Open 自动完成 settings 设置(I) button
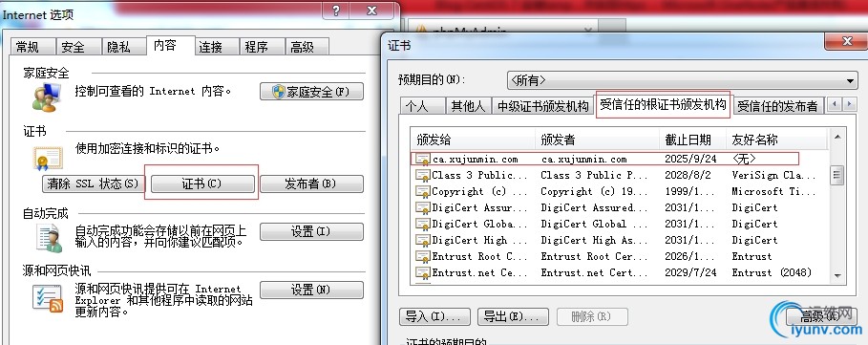The width and height of the screenshot is (868, 345). click(311, 231)
